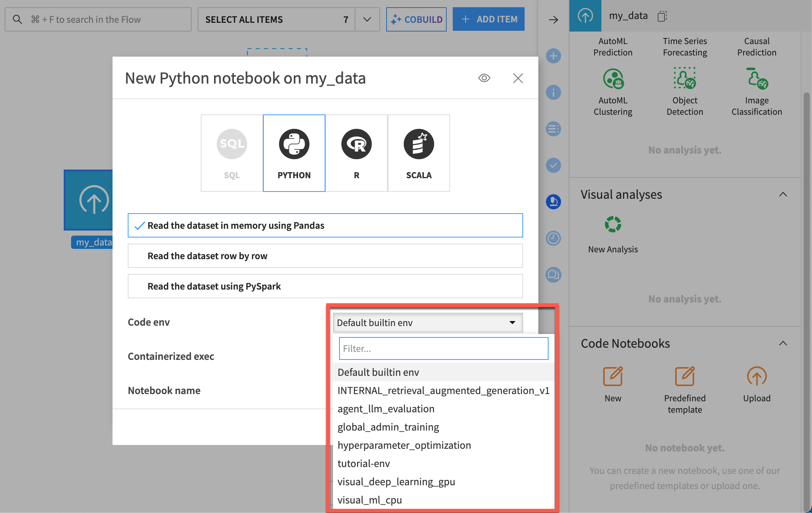The image size is (812, 513).
Task: Click the Upload notebook icon
Action: point(757,376)
